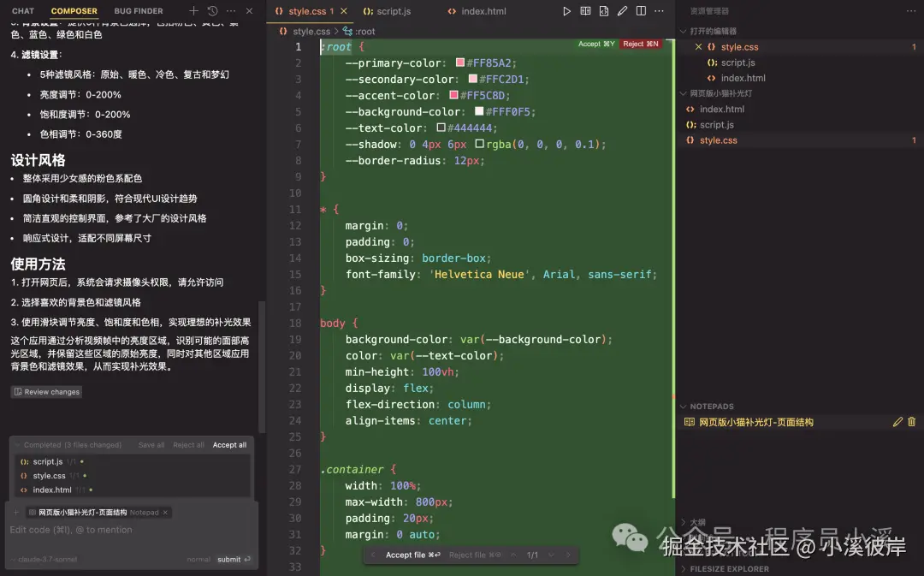Open the normal mode dropdown
924x576 pixels.
click(198, 560)
